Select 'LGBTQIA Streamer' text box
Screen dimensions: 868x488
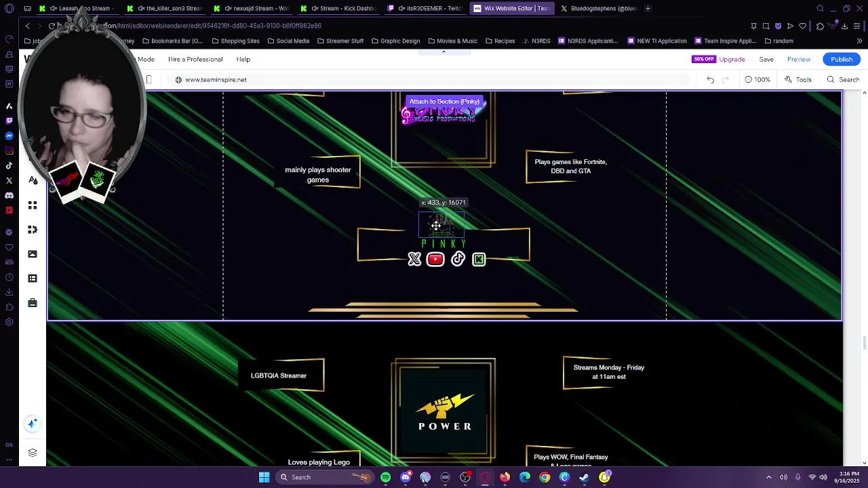279,375
